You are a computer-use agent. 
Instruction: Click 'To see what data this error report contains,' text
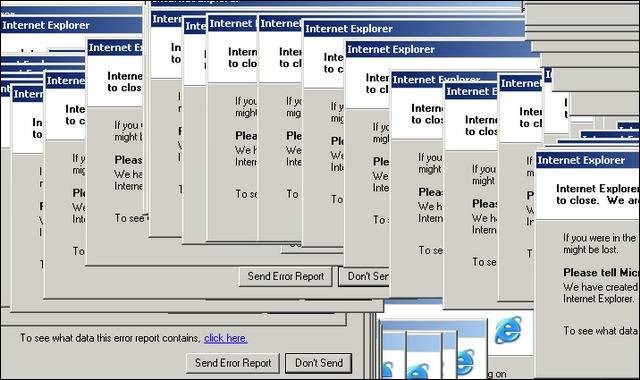point(110,338)
